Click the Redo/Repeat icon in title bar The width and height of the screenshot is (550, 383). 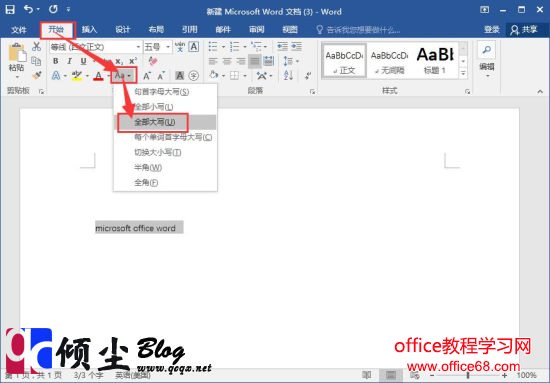(53, 9)
